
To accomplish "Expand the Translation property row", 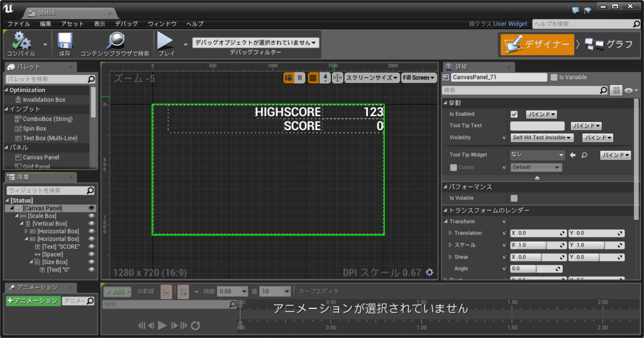I will coord(450,233).
